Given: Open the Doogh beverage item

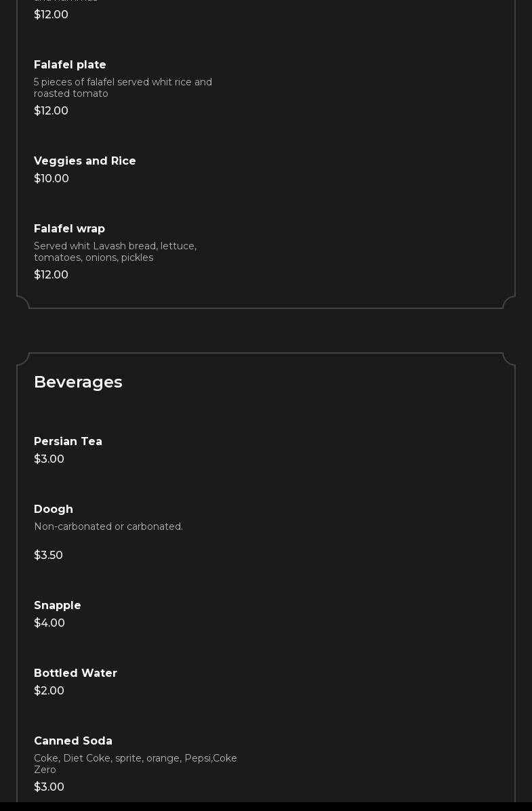Looking at the screenshot, I should tap(54, 510).
